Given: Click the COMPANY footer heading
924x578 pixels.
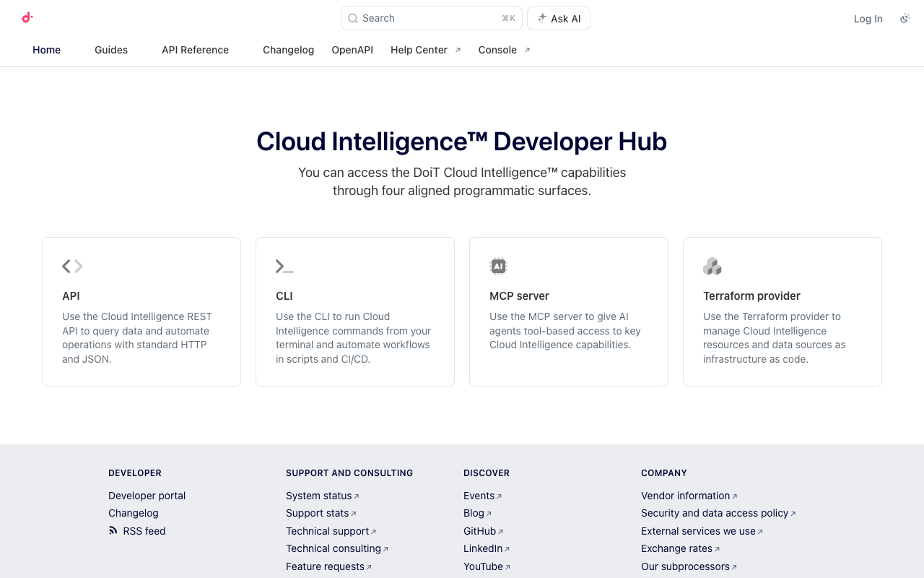Looking at the screenshot, I should pyautogui.click(x=664, y=473).
